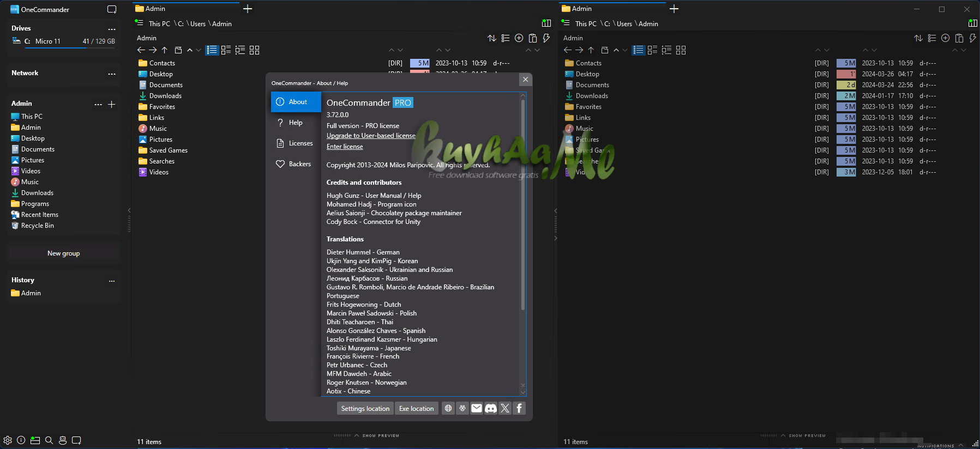Viewport: 980px width, 449px height.
Task: Open the Drives section three-dot menu
Action: coord(112,29)
